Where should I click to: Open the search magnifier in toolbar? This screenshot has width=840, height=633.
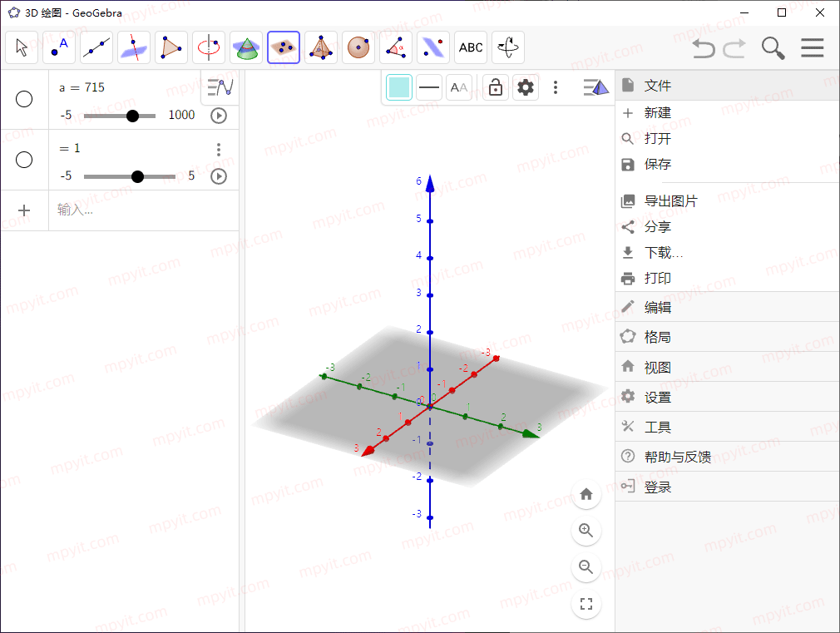pyautogui.click(x=773, y=48)
